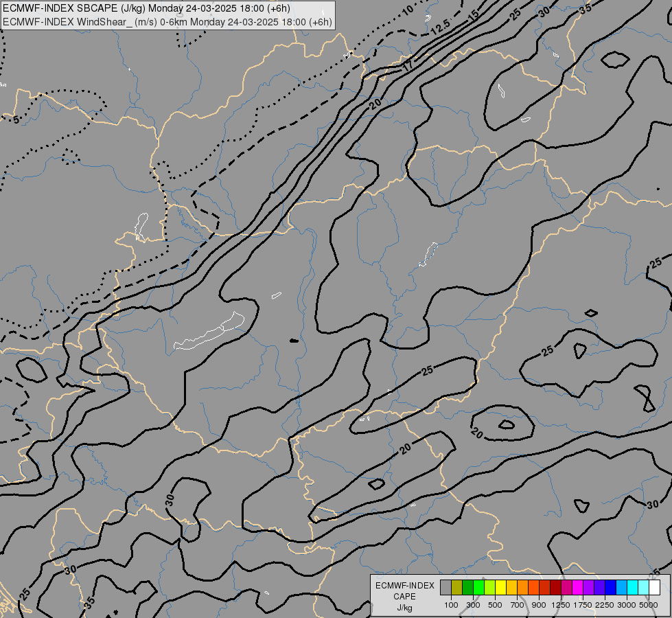
Task: Select the pure yellow legend swatch
Action: click(501, 588)
